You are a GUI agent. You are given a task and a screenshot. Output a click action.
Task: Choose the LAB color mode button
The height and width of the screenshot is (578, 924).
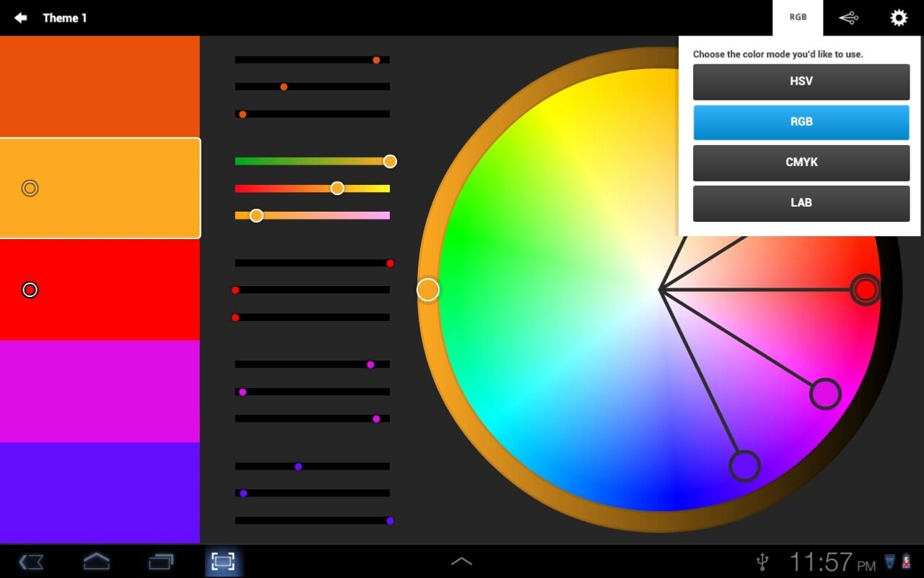(x=801, y=203)
